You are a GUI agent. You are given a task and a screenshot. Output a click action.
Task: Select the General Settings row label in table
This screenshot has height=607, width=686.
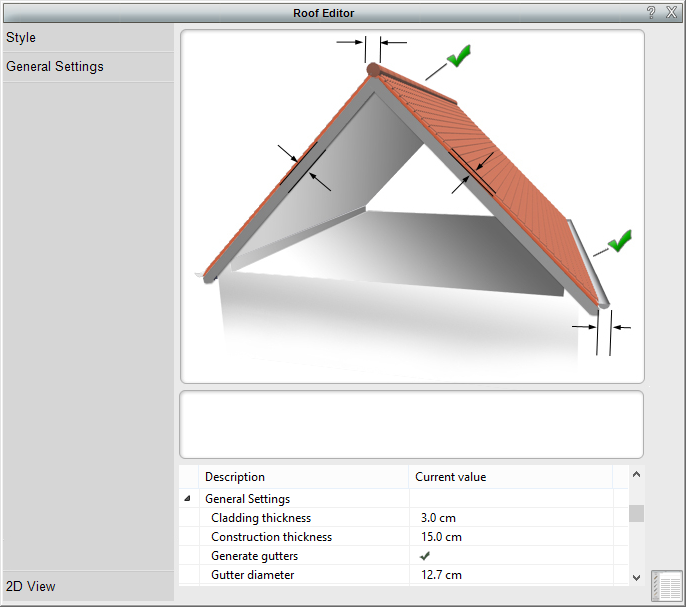247,498
